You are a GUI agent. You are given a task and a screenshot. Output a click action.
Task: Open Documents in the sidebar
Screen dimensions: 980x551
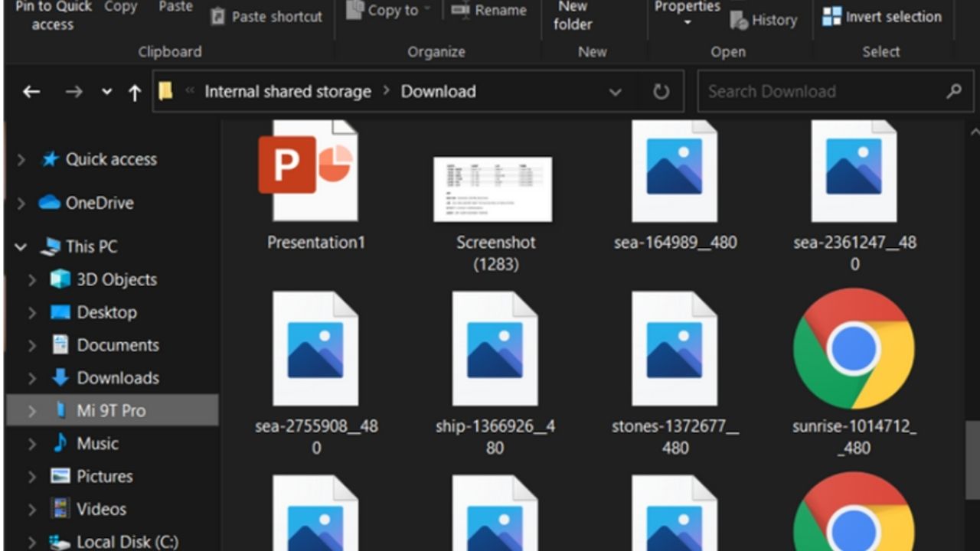(x=105, y=345)
